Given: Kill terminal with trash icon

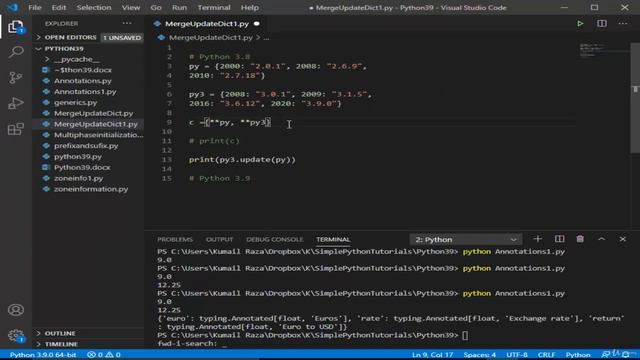Looking at the screenshot, I should tap(580, 239).
